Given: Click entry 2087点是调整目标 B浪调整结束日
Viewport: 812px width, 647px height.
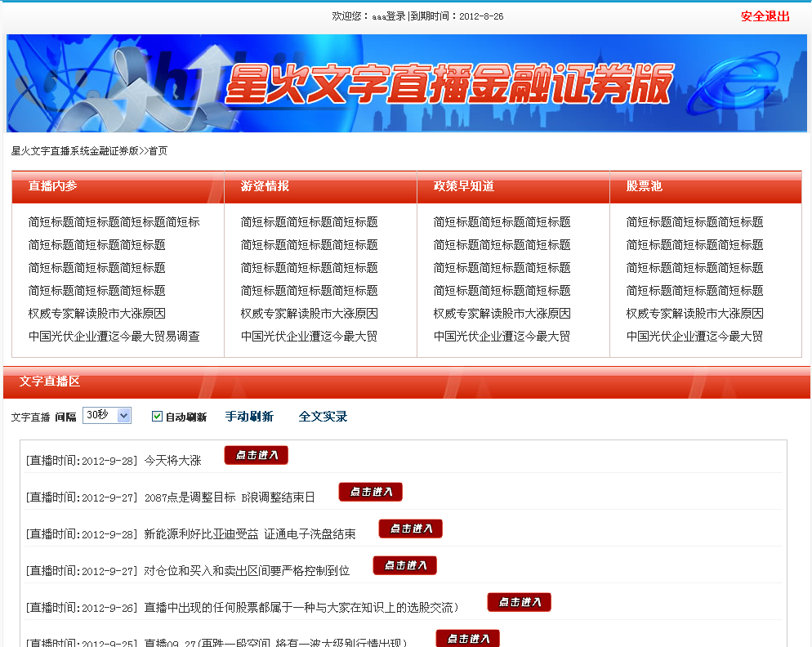Looking at the screenshot, I should pos(230,498).
